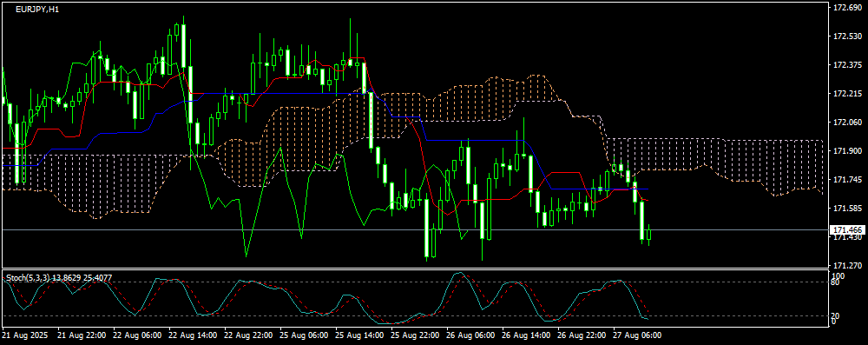Screen dimensions: 868x345
Task: Click the 171.430 price scale label
Action: tap(848, 237)
